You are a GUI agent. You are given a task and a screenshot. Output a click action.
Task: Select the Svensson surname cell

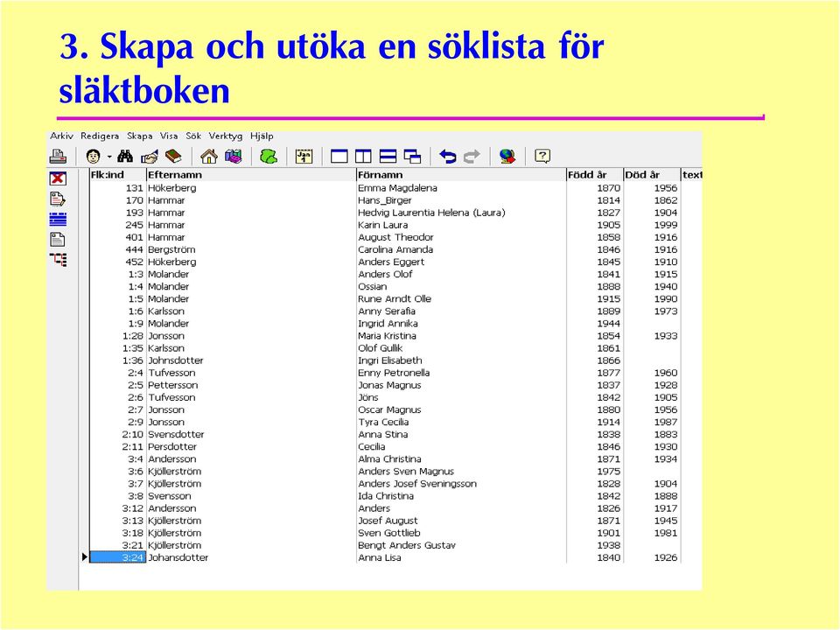click(251, 496)
